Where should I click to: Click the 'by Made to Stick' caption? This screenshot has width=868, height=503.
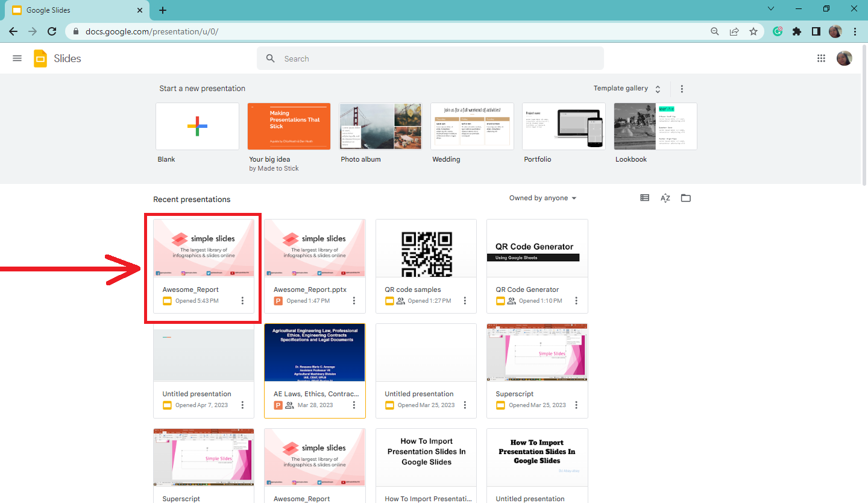(274, 168)
